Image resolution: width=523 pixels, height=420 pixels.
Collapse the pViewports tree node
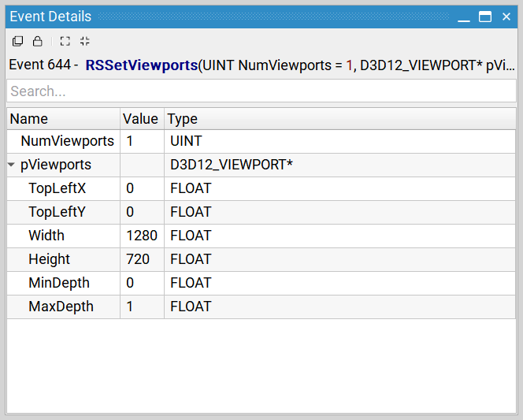[x=12, y=165]
